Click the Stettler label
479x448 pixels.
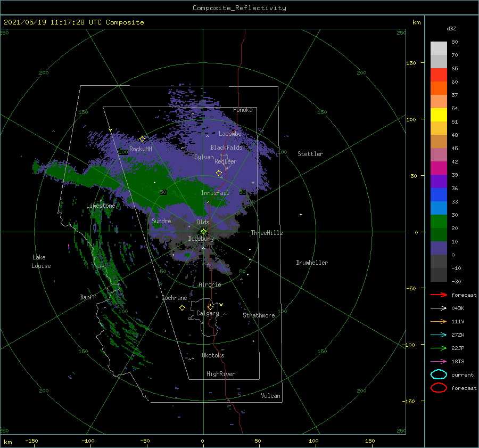point(310,154)
